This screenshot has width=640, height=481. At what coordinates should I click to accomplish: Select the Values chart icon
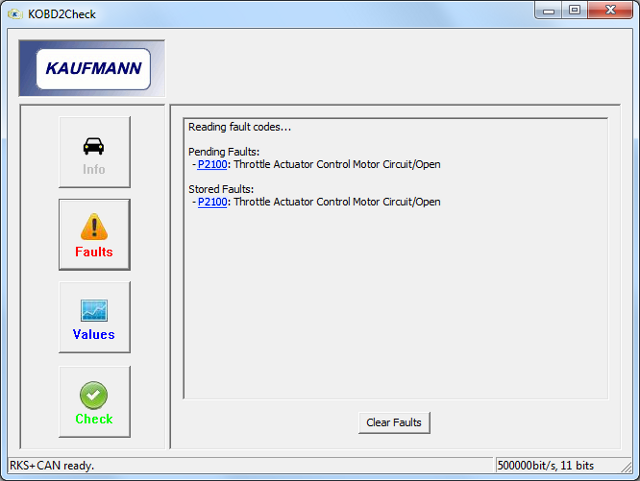pyautogui.click(x=94, y=311)
